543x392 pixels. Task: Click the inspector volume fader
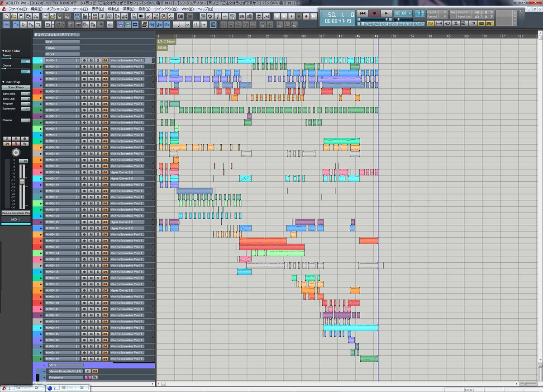coord(22,181)
